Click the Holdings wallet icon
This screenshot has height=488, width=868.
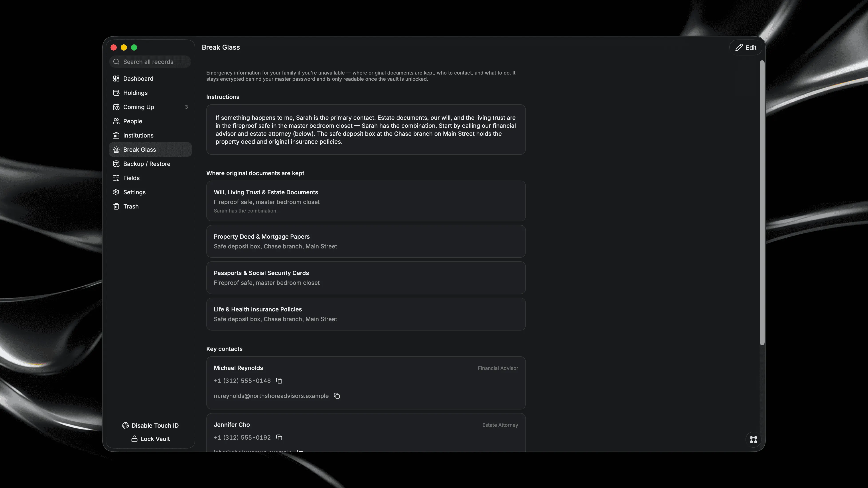[x=116, y=93]
